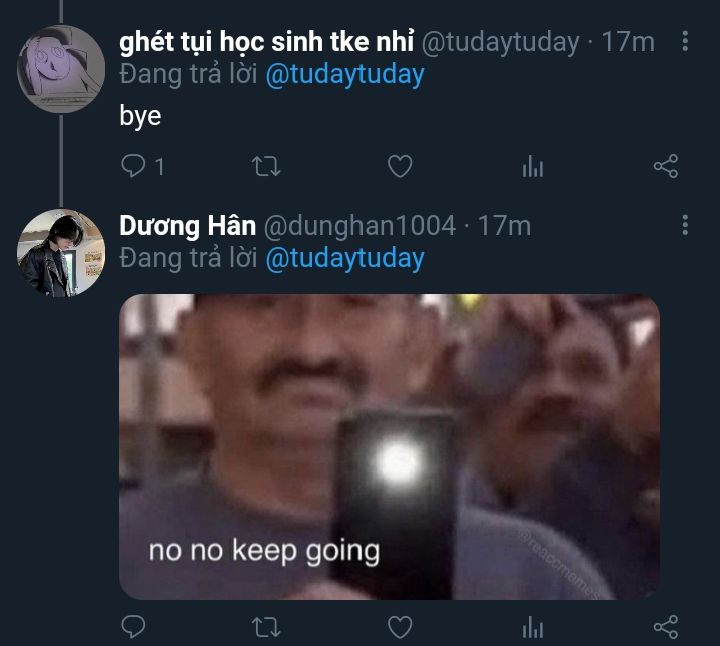View analytics for the "bye" tweet
This screenshot has width=720, height=646.
[x=532, y=167]
